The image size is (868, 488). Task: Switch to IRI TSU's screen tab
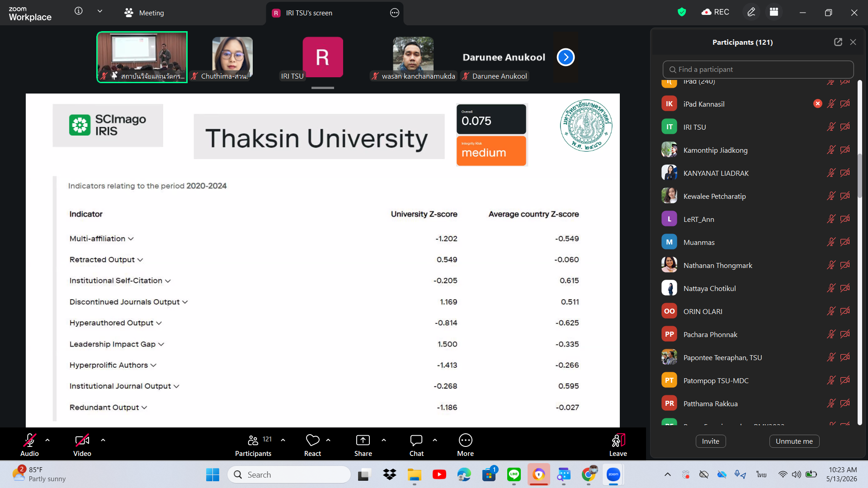pos(335,13)
